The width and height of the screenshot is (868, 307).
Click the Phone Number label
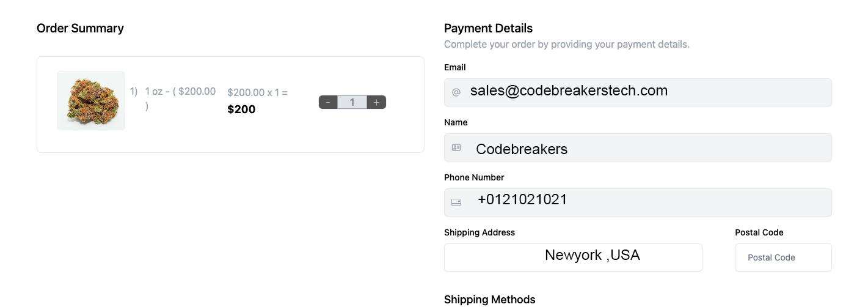[474, 177]
